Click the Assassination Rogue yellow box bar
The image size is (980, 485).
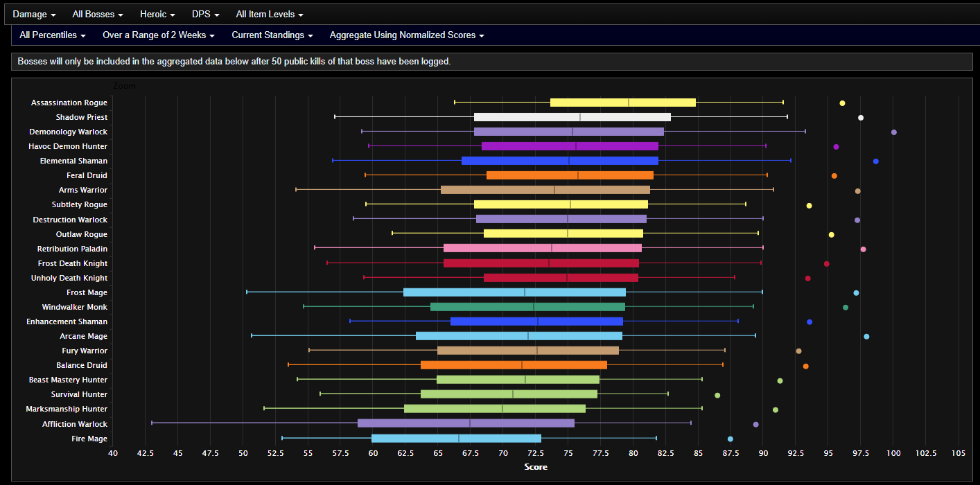tap(622, 103)
